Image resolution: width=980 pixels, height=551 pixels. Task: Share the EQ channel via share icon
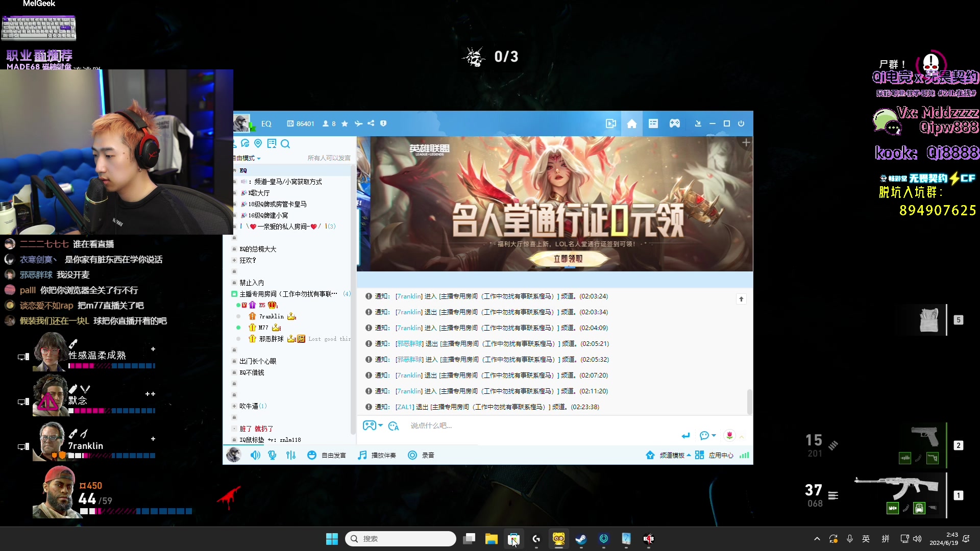point(371,123)
